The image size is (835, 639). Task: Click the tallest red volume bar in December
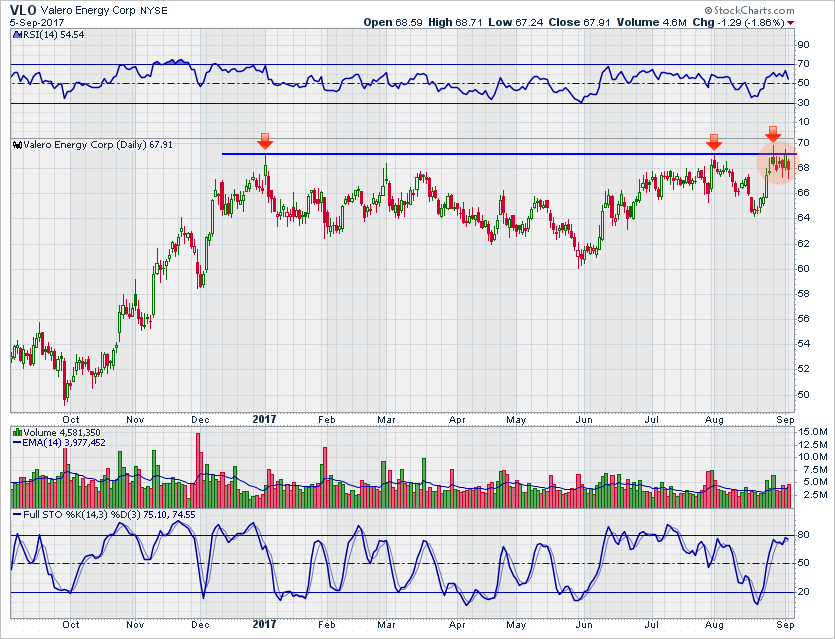tap(198, 470)
